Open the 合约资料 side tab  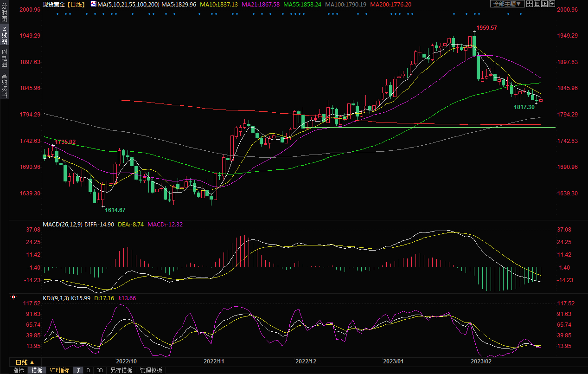[4, 85]
